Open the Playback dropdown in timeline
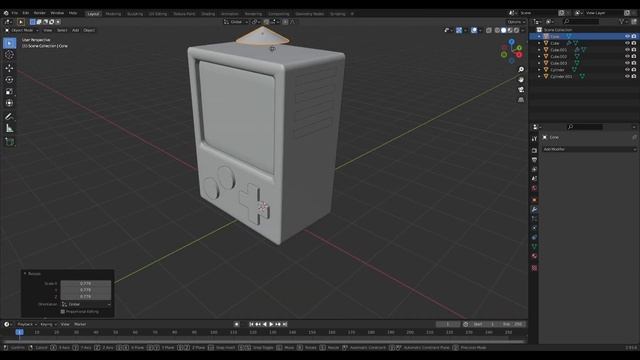 (27, 324)
